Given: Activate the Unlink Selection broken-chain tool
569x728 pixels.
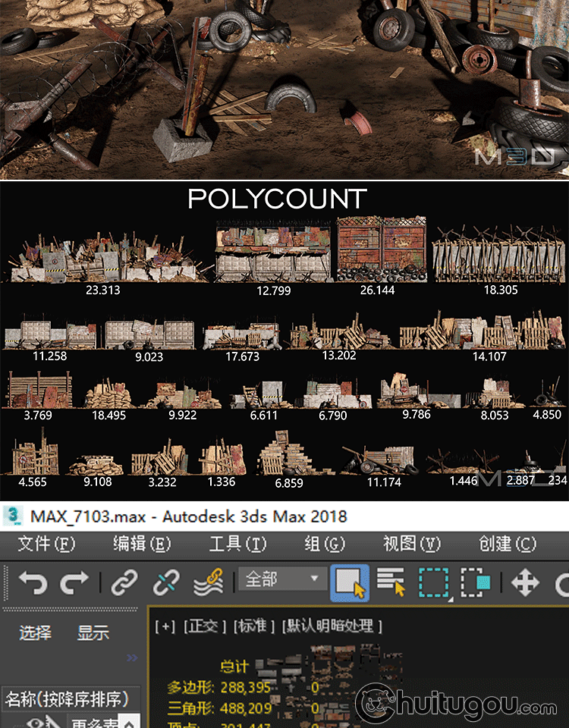Looking at the screenshot, I should (166, 582).
